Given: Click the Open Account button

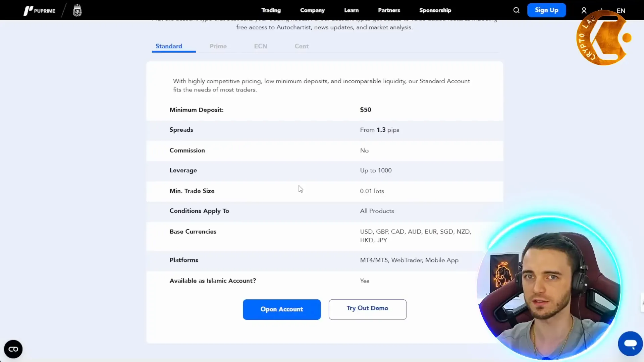Looking at the screenshot, I should pos(282,309).
